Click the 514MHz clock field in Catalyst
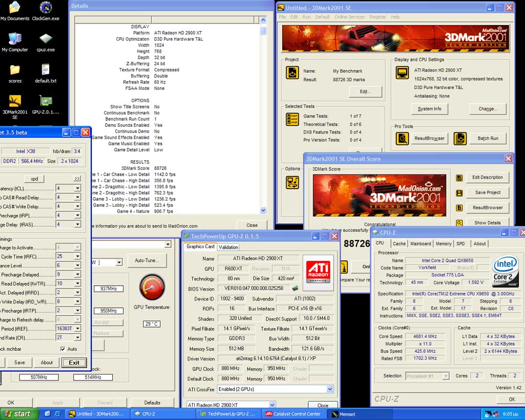Viewport: 525px width, 420px height. pyautogui.click(x=93, y=377)
